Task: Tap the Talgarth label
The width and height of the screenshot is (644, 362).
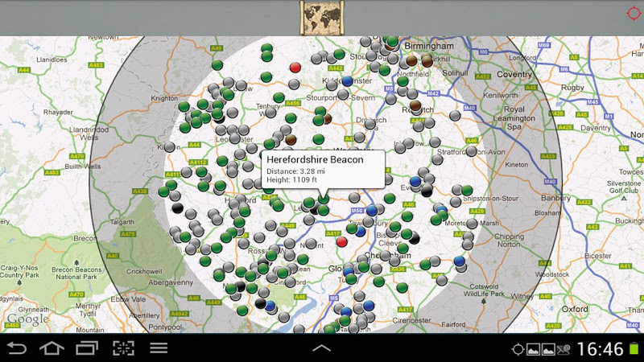Action: [122, 222]
